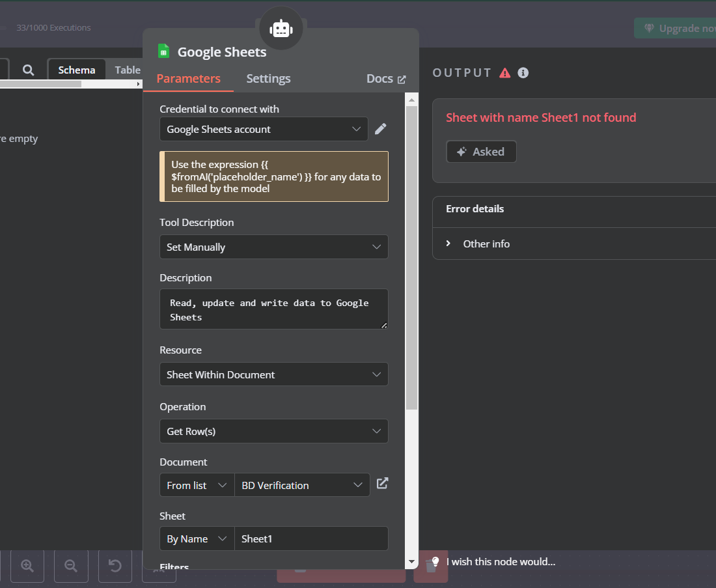Open the Document From list mode dropdown
Image resolution: width=716 pixels, height=588 pixels.
(197, 484)
